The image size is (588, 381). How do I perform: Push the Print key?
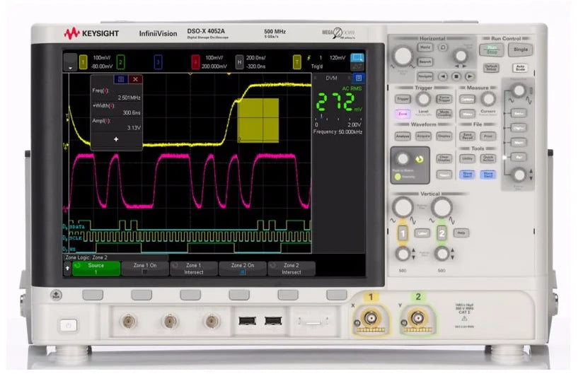click(x=488, y=136)
